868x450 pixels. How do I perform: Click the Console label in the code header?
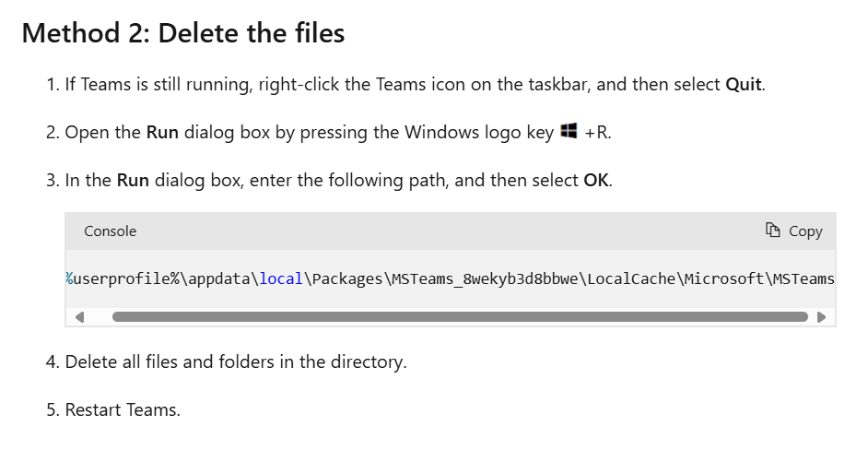click(111, 231)
